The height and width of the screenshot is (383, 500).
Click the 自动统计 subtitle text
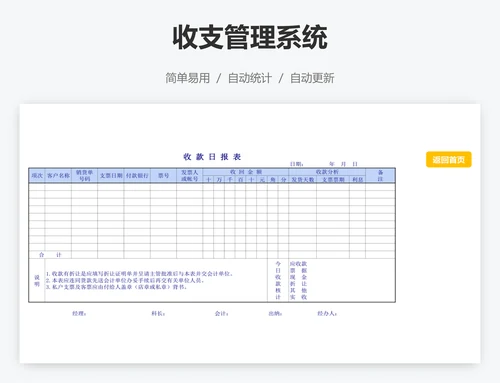(250, 78)
